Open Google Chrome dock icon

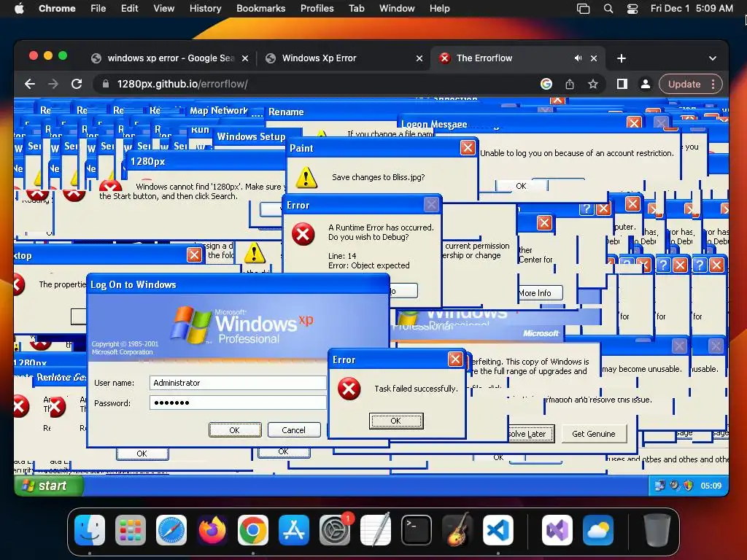coord(253,530)
